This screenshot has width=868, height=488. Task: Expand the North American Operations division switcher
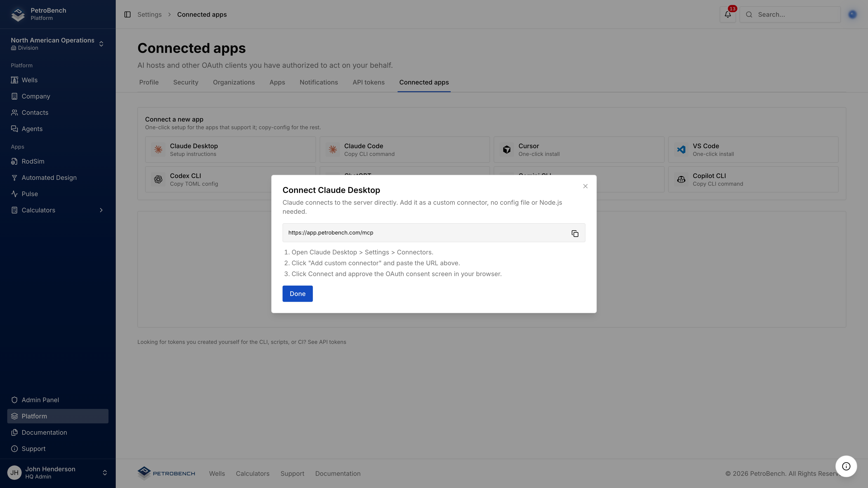pyautogui.click(x=58, y=44)
